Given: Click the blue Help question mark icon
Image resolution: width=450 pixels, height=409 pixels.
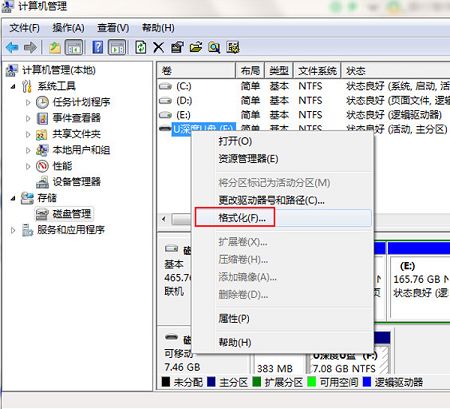Looking at the screenshot, I should [x=97, y=47].
